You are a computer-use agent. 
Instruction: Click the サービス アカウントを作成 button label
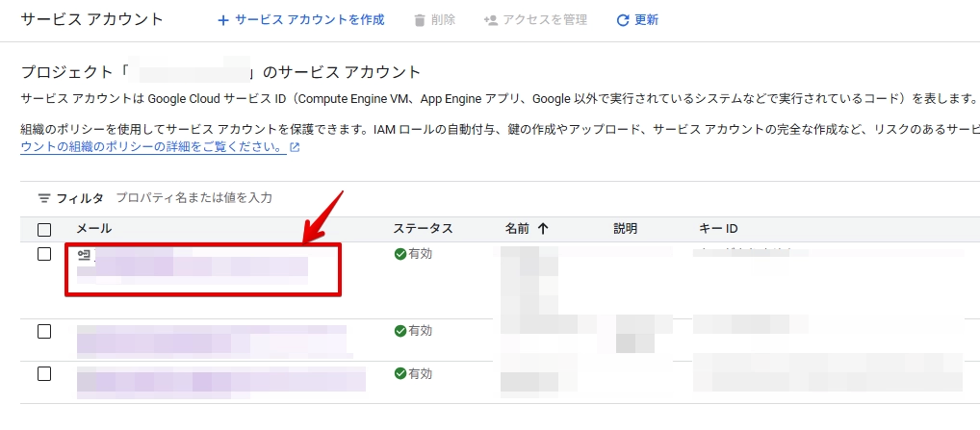309,20
